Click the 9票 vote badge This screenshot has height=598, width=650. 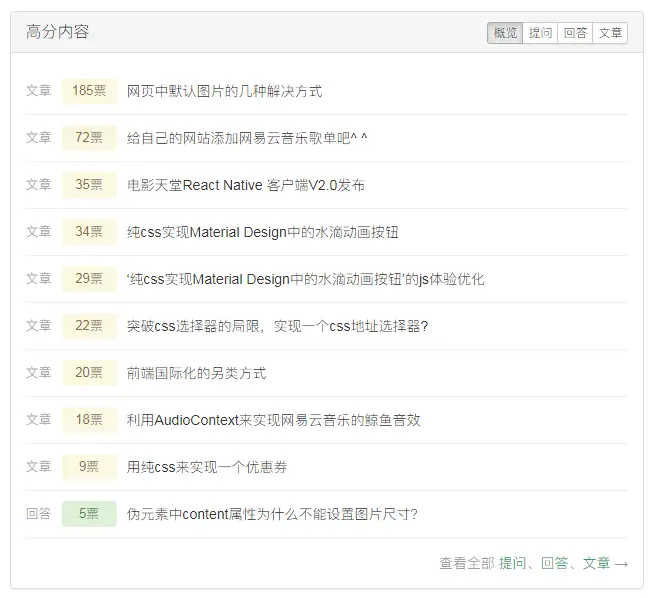tap(89, 467)
